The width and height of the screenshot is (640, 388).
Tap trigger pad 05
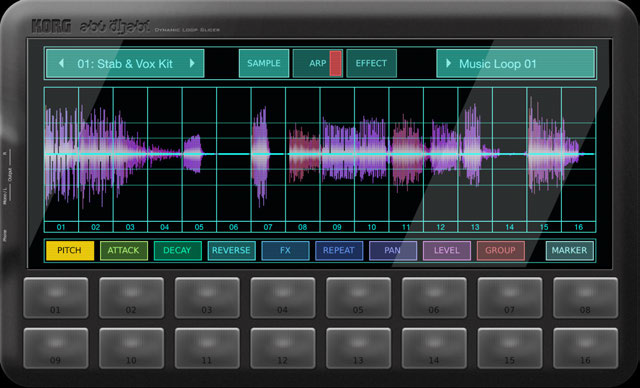[358, 298]
